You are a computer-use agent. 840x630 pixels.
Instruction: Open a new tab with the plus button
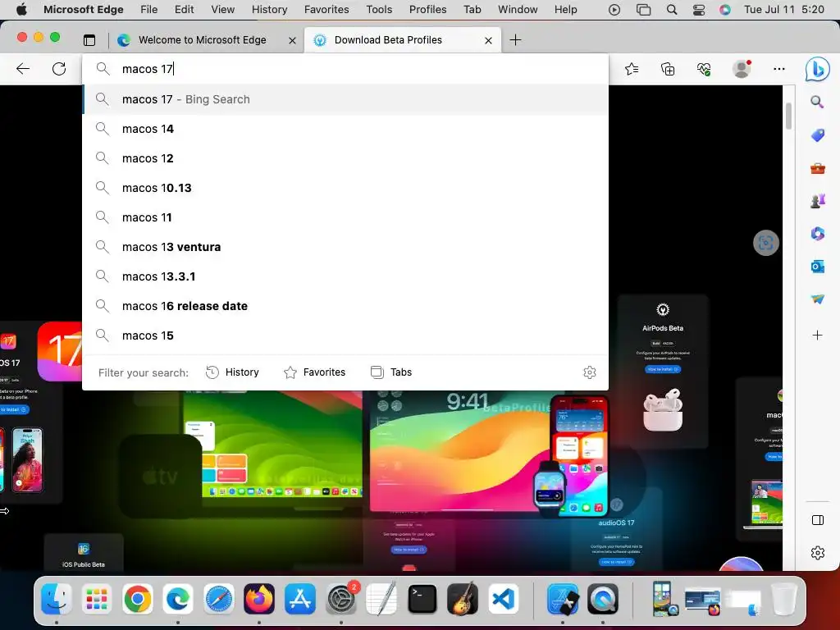(515, 39)
